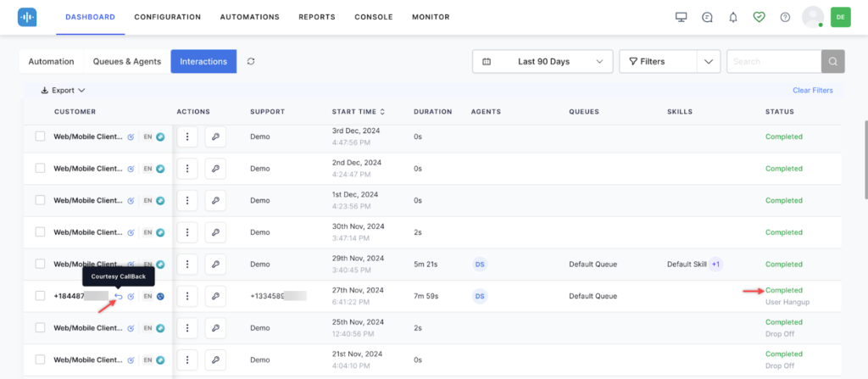Open the Export dropdown
Viewport: 868px width, 379px height.
pyautogui.click(x=63, y=91)
